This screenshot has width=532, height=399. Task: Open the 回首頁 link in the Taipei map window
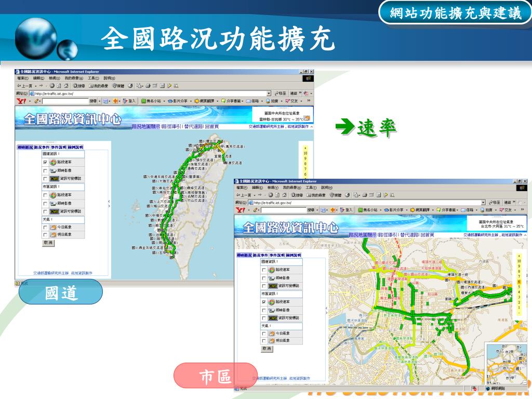428,235
